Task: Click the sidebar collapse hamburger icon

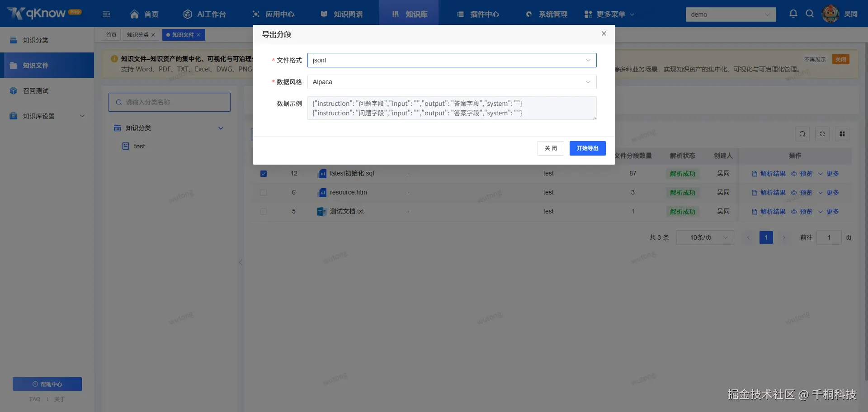Action: click(x=106, y=14)
